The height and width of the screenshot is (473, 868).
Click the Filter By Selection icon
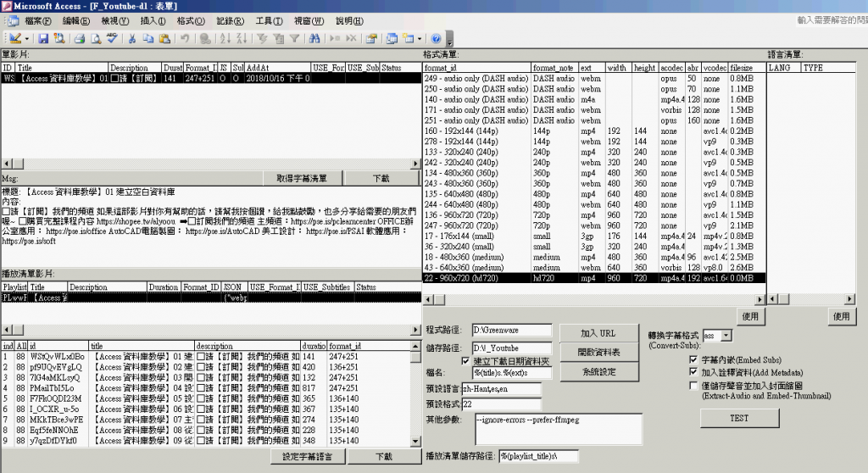(263, 39)
